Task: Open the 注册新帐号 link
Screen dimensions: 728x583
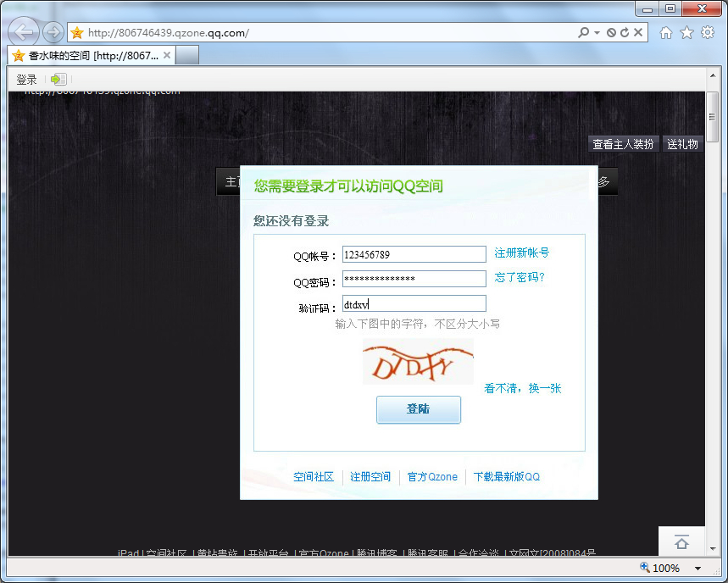Action: pyautogui.click(x=521, y=253)
